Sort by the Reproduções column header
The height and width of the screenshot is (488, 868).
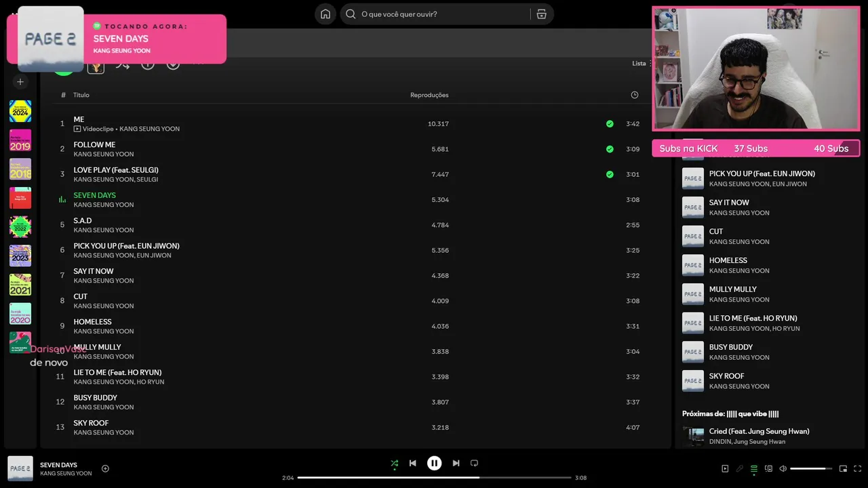[x=429, y=95]
